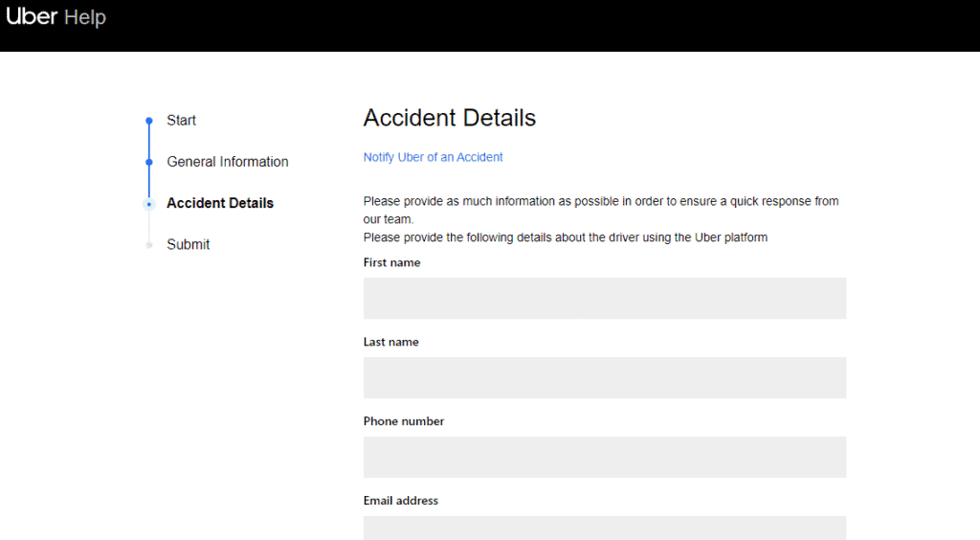The height and width of the screenshot is (540, 980).
Task: Click the blue dot beside Start step
Action: (149, 121)
